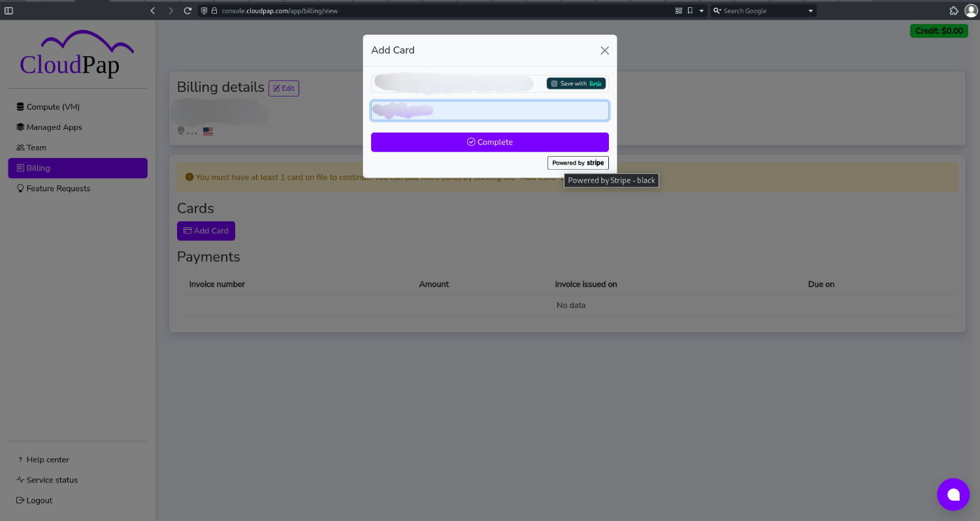
Task: Click the Billing sidebar icon
Action: tap(22, 168)
